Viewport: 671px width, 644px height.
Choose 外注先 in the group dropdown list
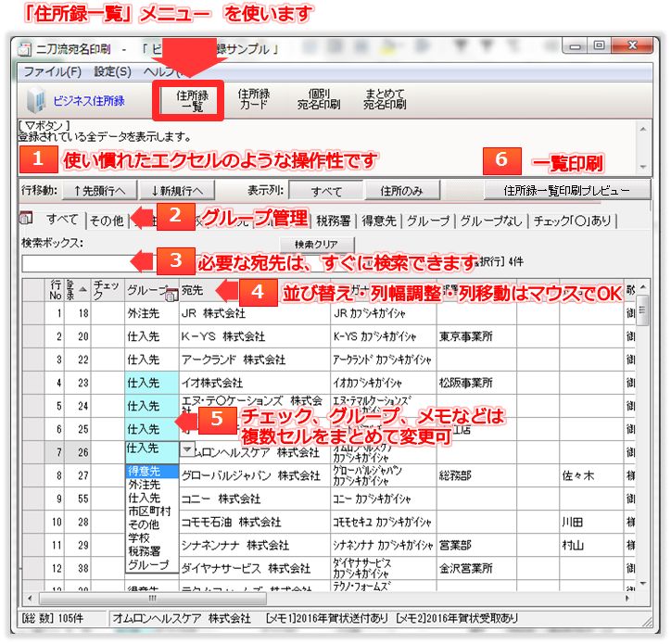click(x=152, y=485)
